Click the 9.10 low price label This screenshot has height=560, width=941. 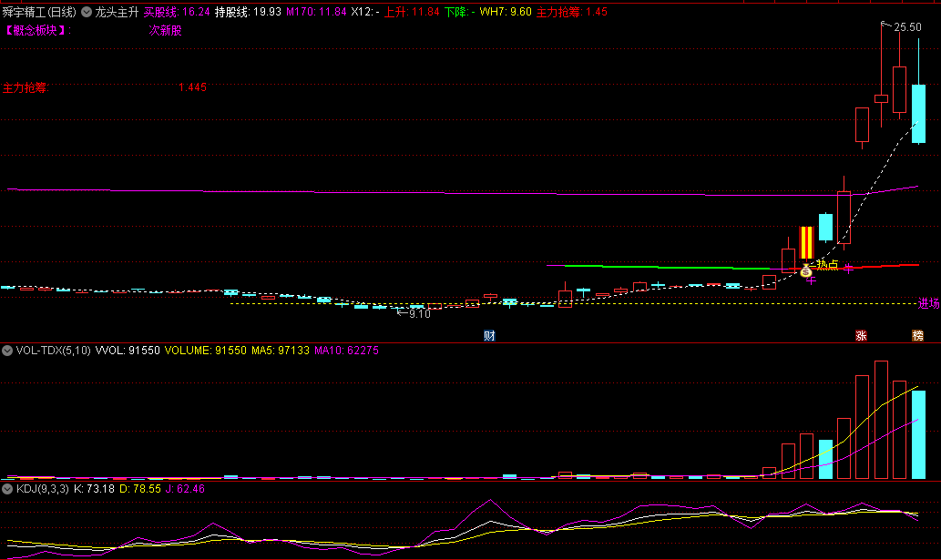[420, 313]
